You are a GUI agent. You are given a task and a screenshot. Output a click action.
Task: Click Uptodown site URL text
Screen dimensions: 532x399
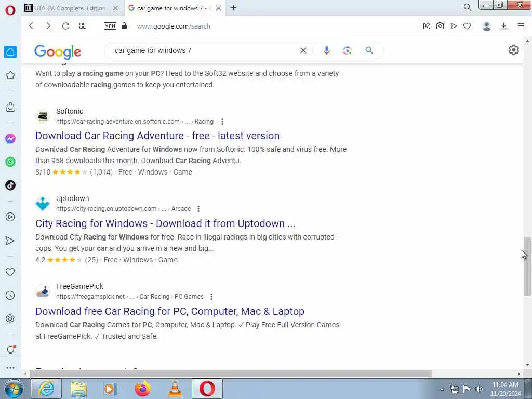click(124, 209)
